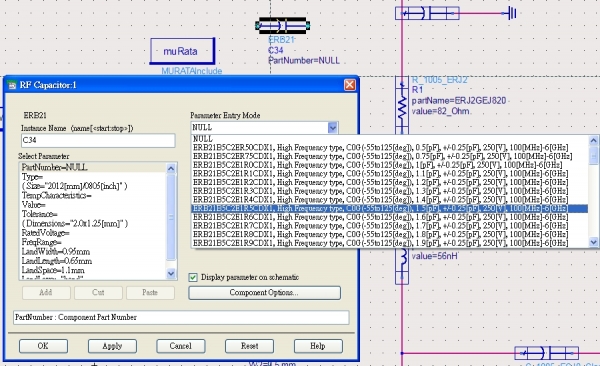Select the Size 2012[mm]/0805[inch] parameter
The image size is (600, 366).
coord(93,186)
